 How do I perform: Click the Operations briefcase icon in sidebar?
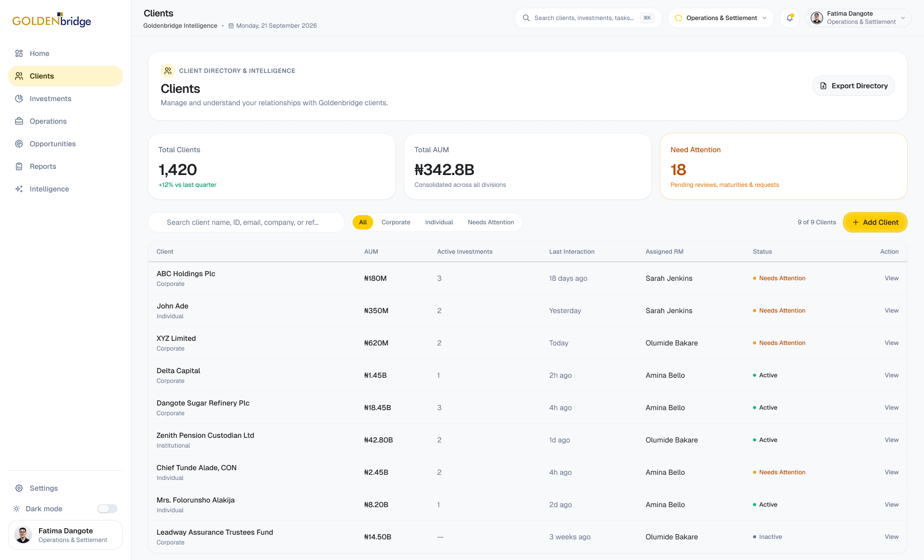click(19, 121)
